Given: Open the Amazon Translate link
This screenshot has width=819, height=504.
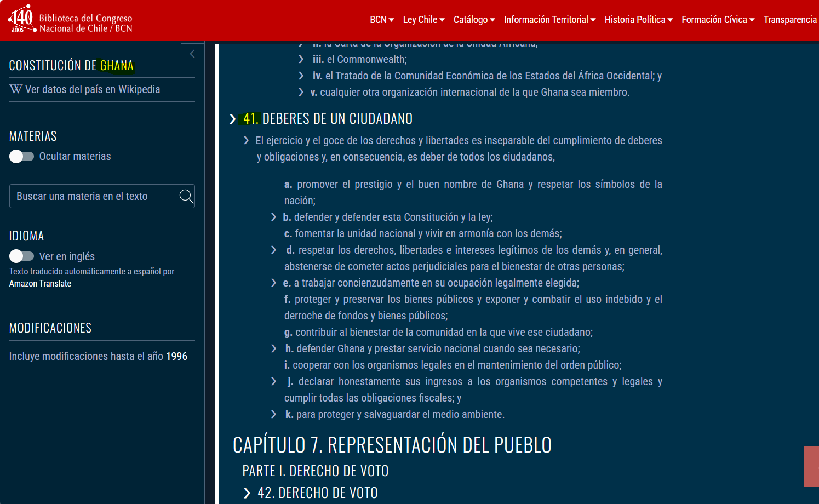Looking at the screenshot, I should (x=40, y=284).
